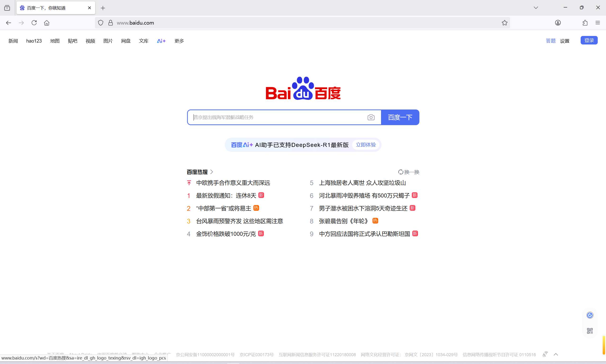Open hot search 台风暴雨预警齐发
The width and height of the screenshot is (606, 364).
tap(239, 221)
